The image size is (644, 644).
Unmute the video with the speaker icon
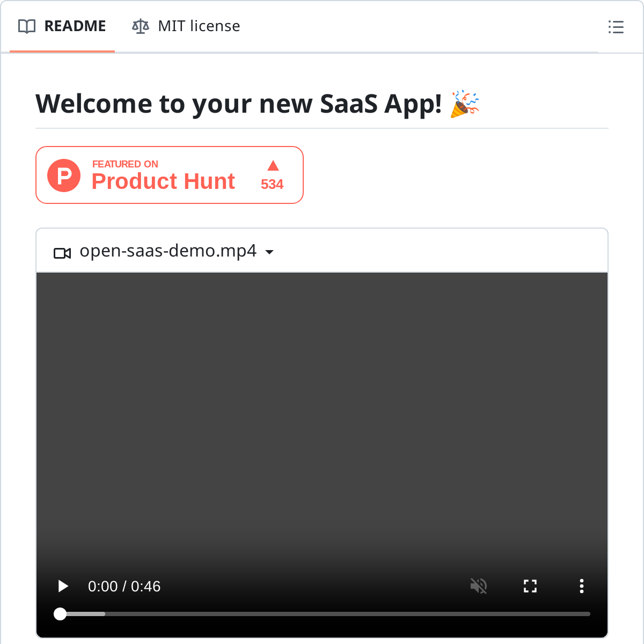coord(479,586)
